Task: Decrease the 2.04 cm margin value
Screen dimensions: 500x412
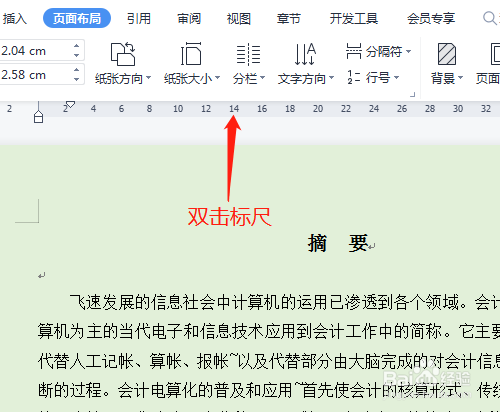Action: coord(77,55)
